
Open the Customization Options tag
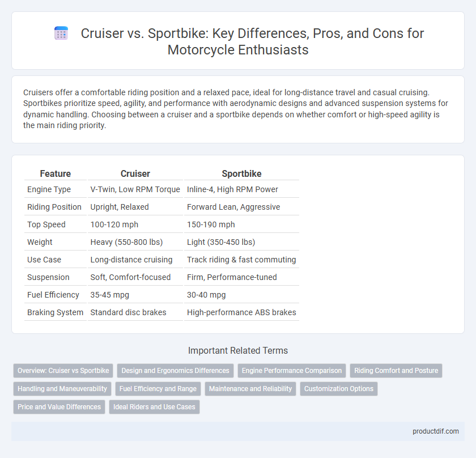tap(339, 389)
